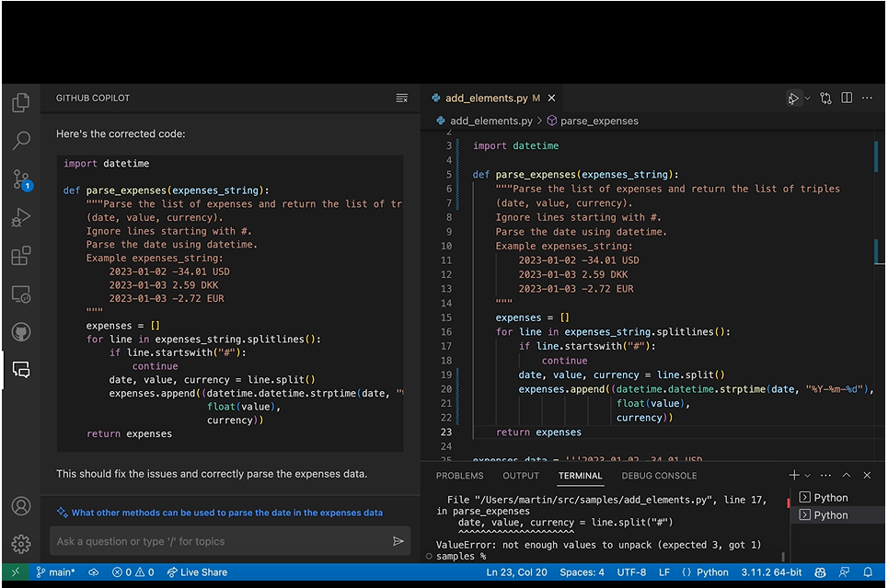Select interpreter 3.11.2 64-bit

771,572
